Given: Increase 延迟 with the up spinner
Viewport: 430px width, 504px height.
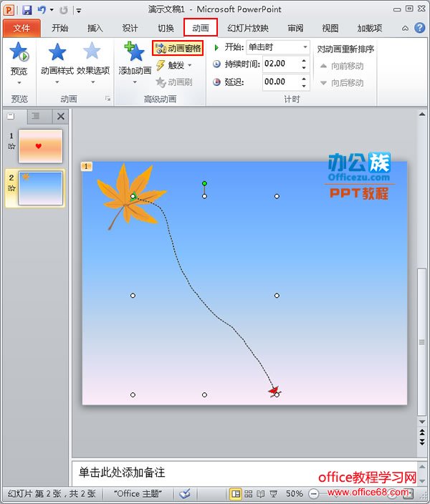Looking at the screenshot, I should click(304, 79).
